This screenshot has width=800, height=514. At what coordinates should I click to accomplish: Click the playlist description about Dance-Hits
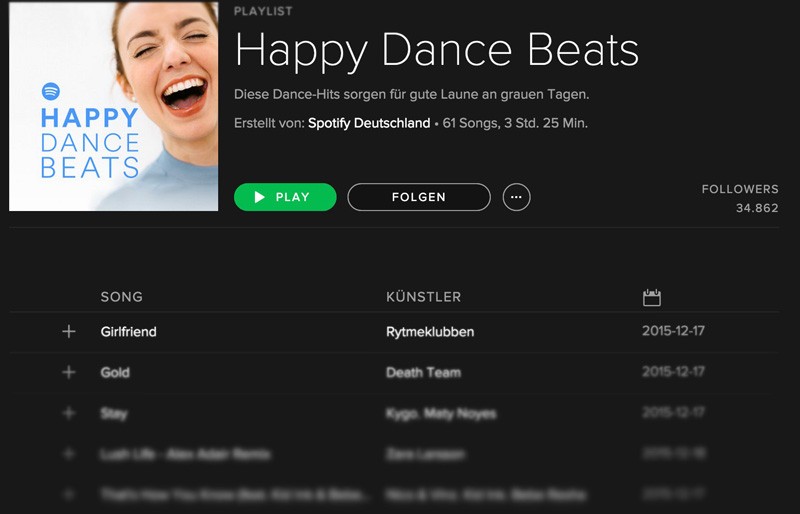tap(412, 94)
